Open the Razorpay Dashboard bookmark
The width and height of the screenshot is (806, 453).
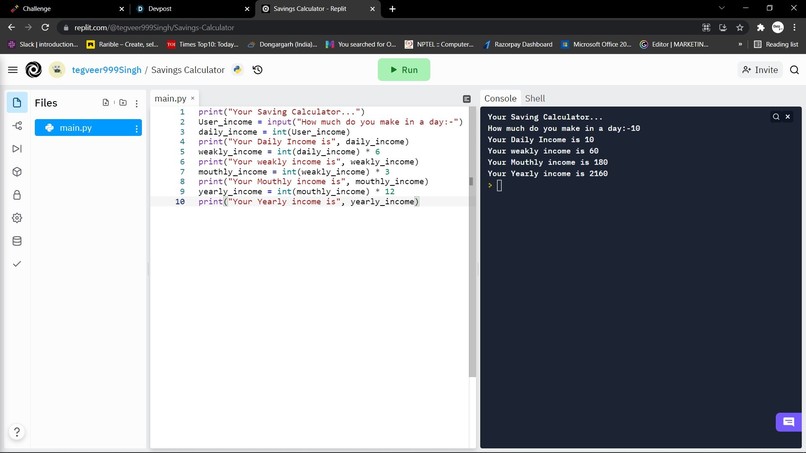tap(518, 44)
